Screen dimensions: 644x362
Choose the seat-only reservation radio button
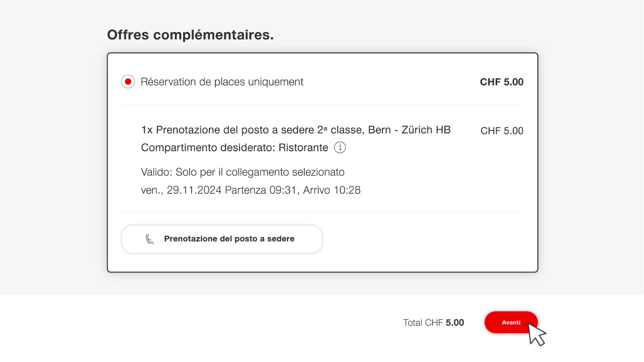(x=128, y=81)
